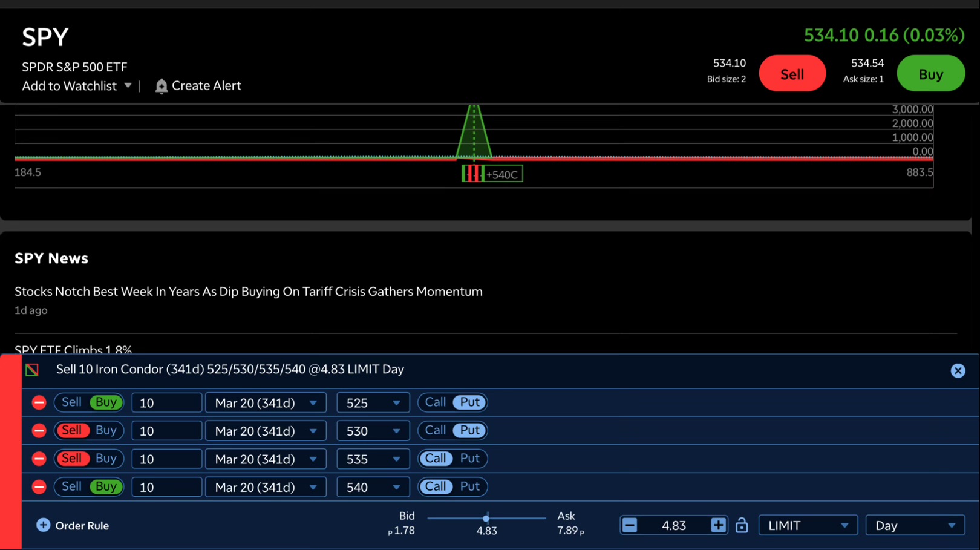Set 525 leg to Buy
Image resolution: width=980 pixels, height=550 pixels.
[106, 402]
